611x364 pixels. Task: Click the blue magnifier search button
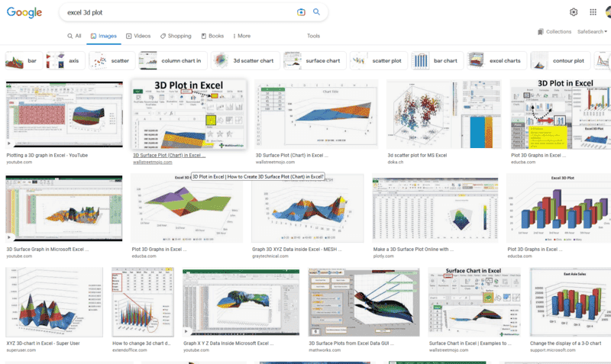(x=316, y=12)
